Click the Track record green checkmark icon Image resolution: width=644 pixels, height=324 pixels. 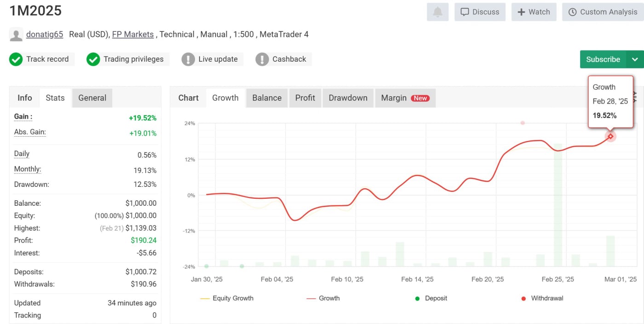(16, 59)
